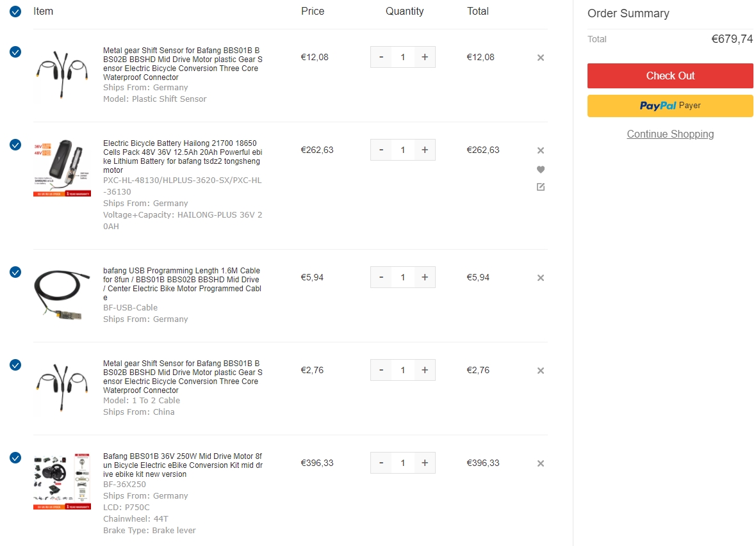This screenshot has height=546, width=756.
Task: Deselect the USB Programming Cable checkbox
Action: (15, 272)
